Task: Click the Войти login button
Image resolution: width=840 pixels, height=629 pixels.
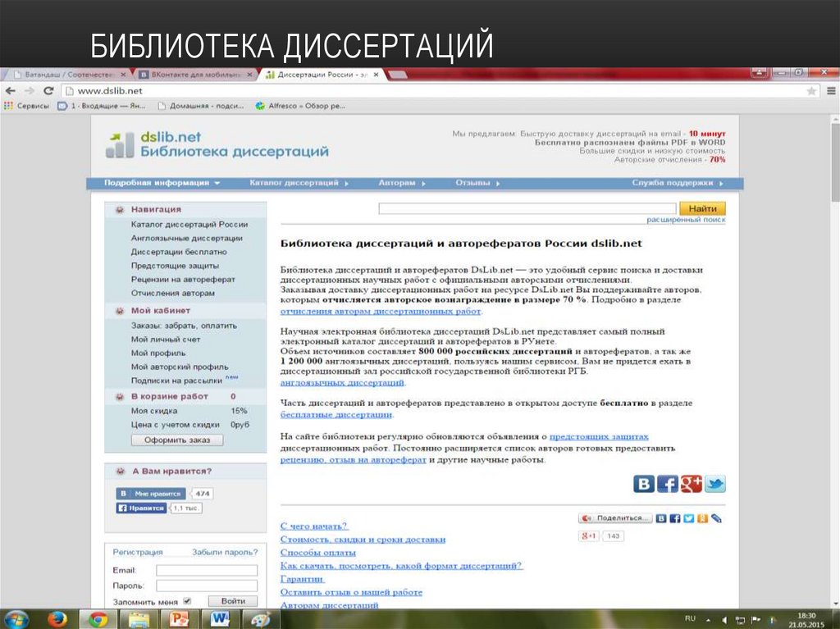Action: [x=232, y=601]
